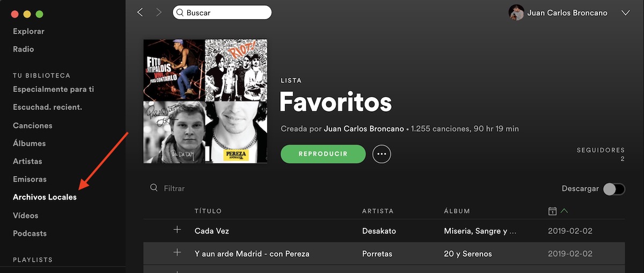Click the user profile avatar

[x=516, y=12]
